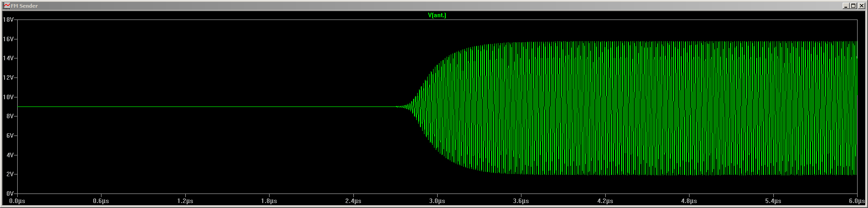
Task: Maximize the FM Sender plot window
Action: [x=853, y=5]
